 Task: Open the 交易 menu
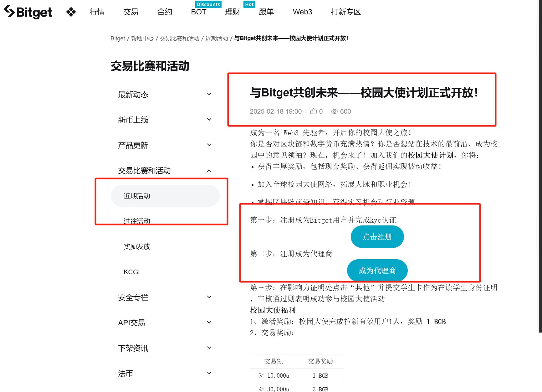[131, 12]
